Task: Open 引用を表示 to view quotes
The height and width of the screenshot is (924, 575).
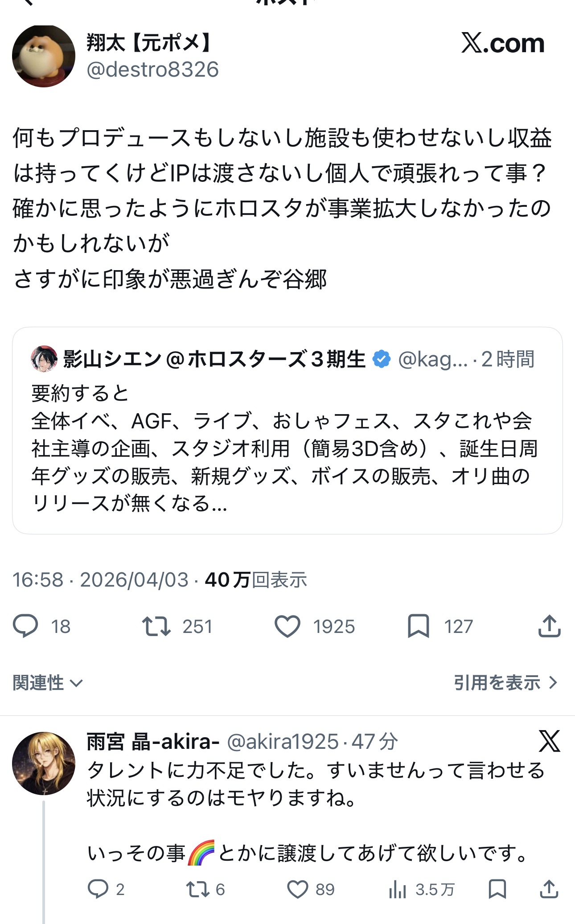Action: point(505,683)
